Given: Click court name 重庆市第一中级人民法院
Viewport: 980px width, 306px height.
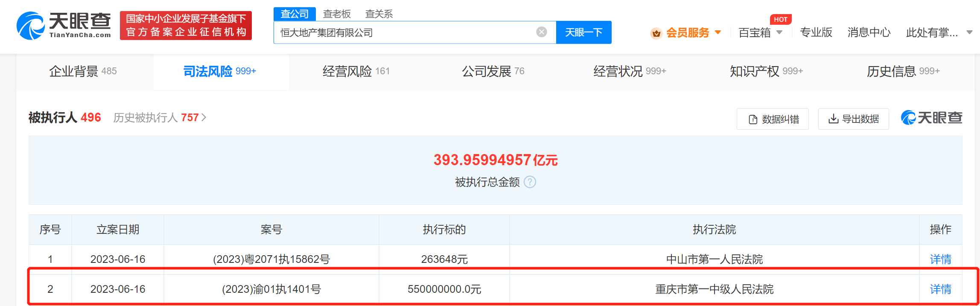Looking at the screenshot, I should (715, 289).
